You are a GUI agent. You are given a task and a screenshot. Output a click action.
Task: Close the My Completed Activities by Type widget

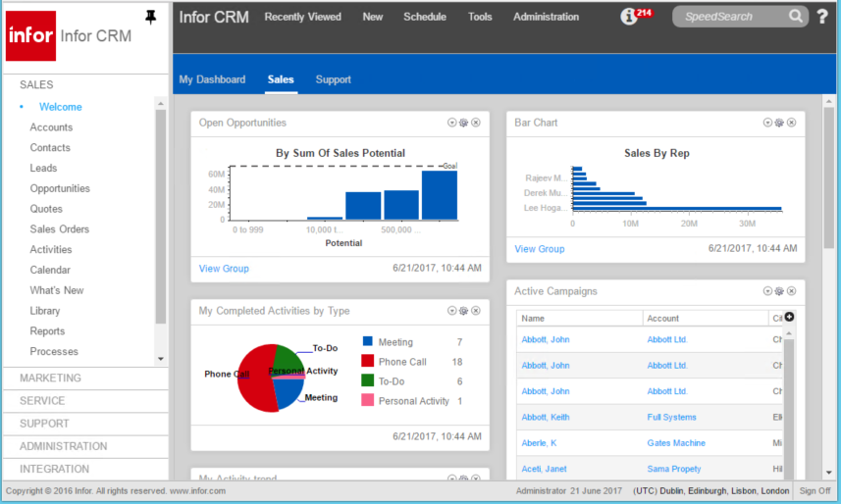(x=476, y=311)
